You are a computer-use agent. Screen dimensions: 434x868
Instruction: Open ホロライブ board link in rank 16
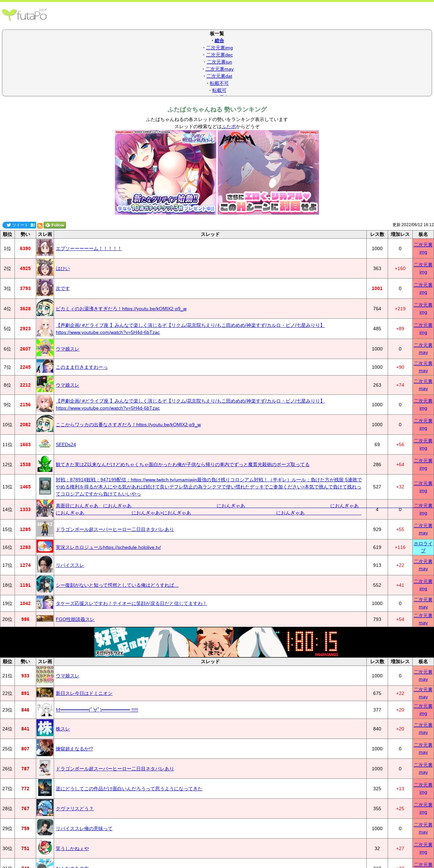click(423, 547)
